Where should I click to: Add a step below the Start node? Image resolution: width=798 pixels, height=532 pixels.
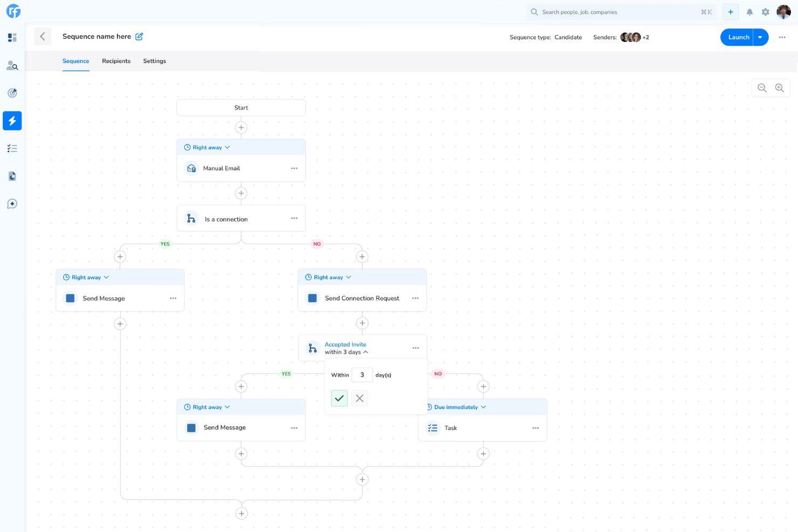pyautogui.click(x=241, y=128)
